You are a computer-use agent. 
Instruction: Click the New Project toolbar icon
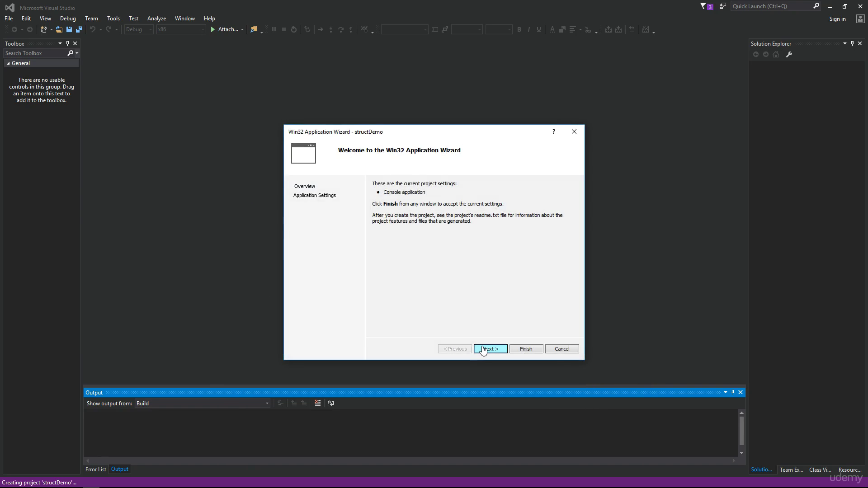pyautogui.click(x=44, y=29)
